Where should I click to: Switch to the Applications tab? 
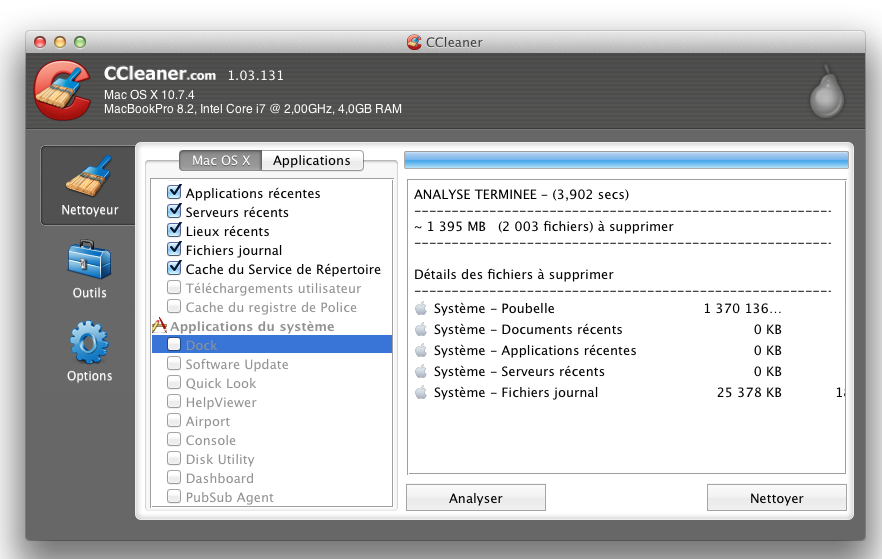312,160
